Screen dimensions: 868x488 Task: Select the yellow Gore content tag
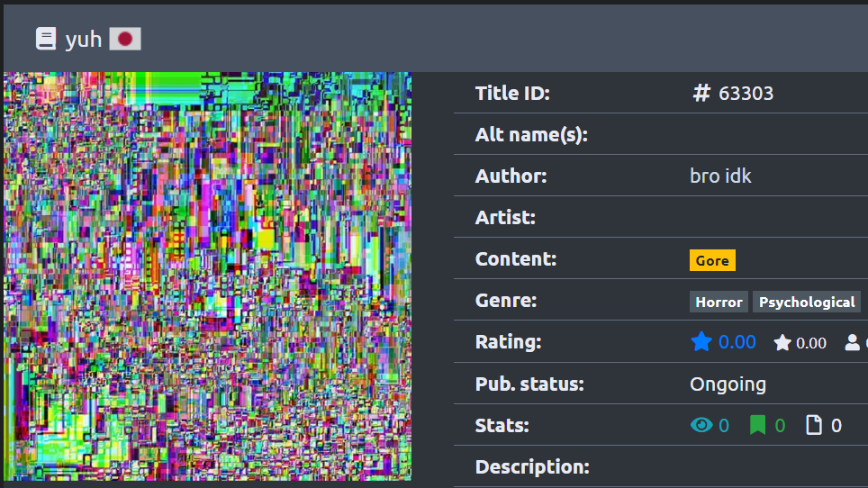coord(712,260)
